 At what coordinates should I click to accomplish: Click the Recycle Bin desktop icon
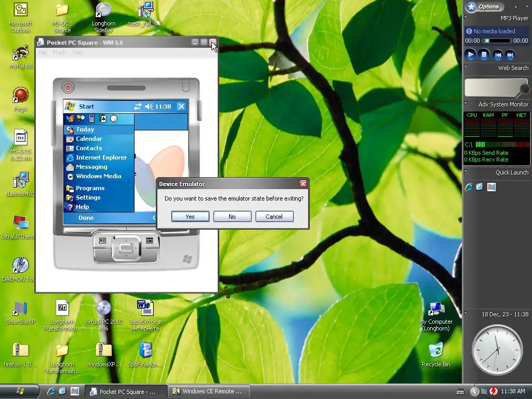436,355
